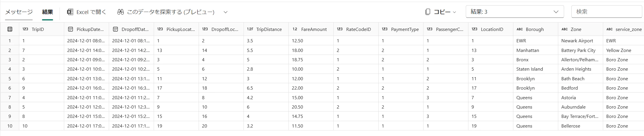This screenshot has width=644, height=136.
Task: Click the decimal type icon beside FareAmount
Action: click(295, 29)
